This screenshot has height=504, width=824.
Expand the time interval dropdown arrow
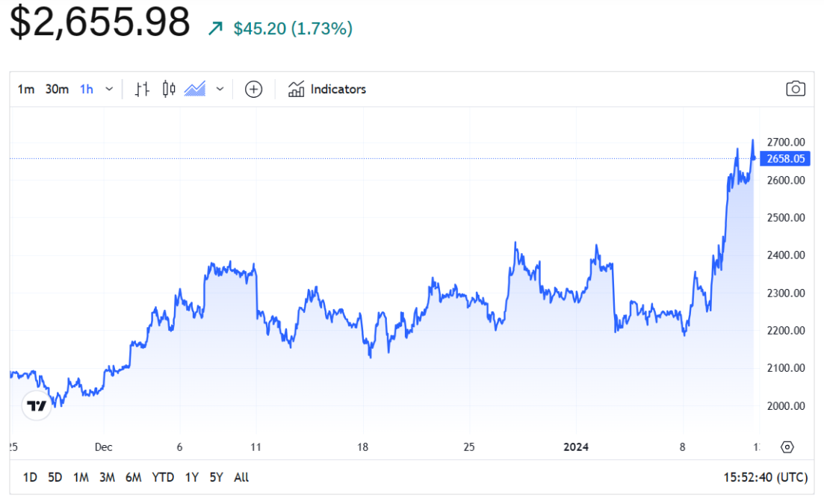(109, 90)
